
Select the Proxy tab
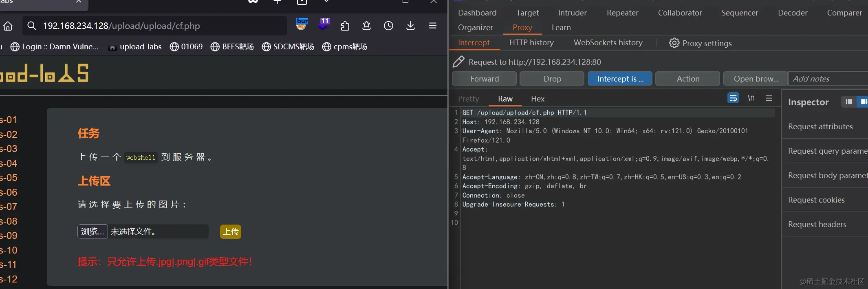tap(522, 27)
